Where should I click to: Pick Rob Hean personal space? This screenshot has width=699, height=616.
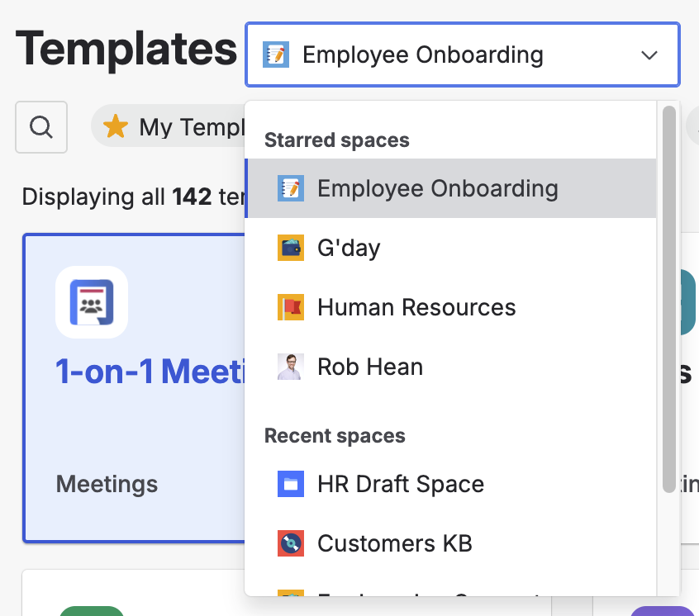tap(450, 367)
